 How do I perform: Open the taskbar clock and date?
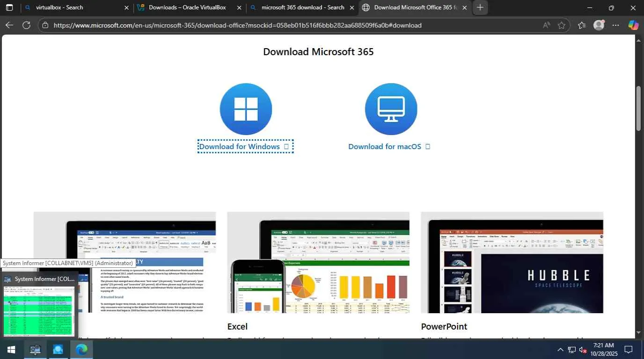tap(605, 350)
